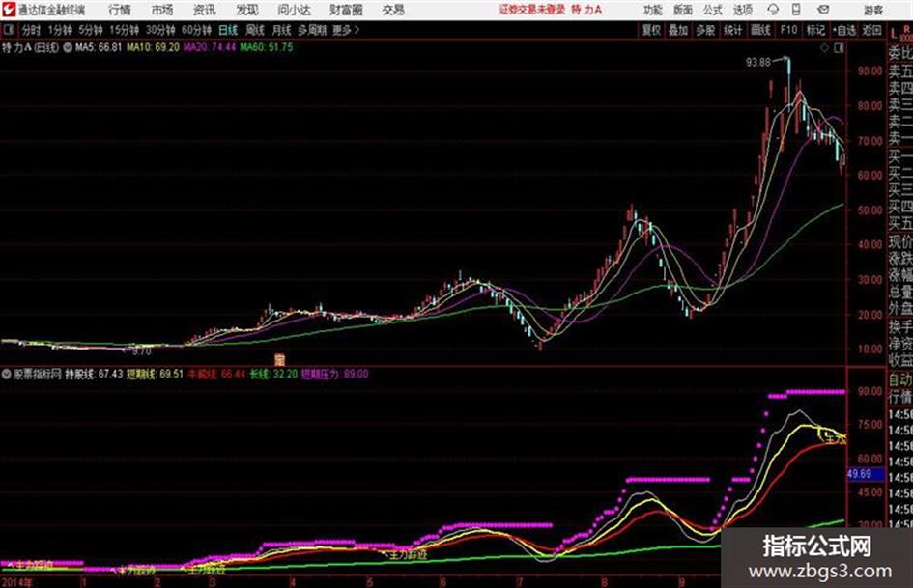The width and height of the screenshot is (913, 588).
Task: Click the 叠加 overlay button
Action: coord(678,30)
